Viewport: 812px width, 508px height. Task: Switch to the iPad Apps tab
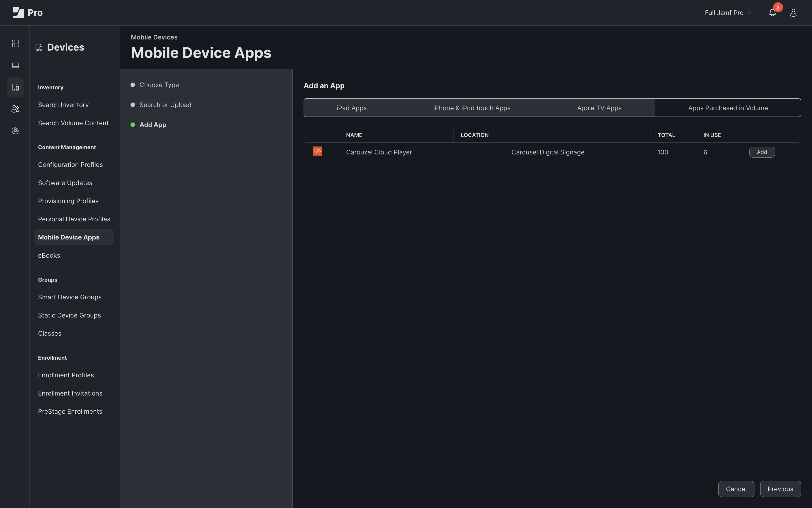click(x=352, y=108)
